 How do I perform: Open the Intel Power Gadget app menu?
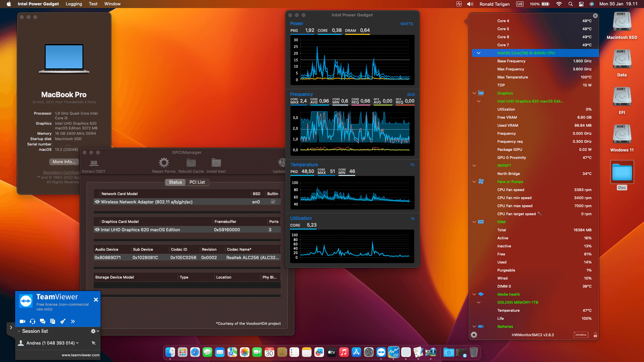(x=38, y=4)
